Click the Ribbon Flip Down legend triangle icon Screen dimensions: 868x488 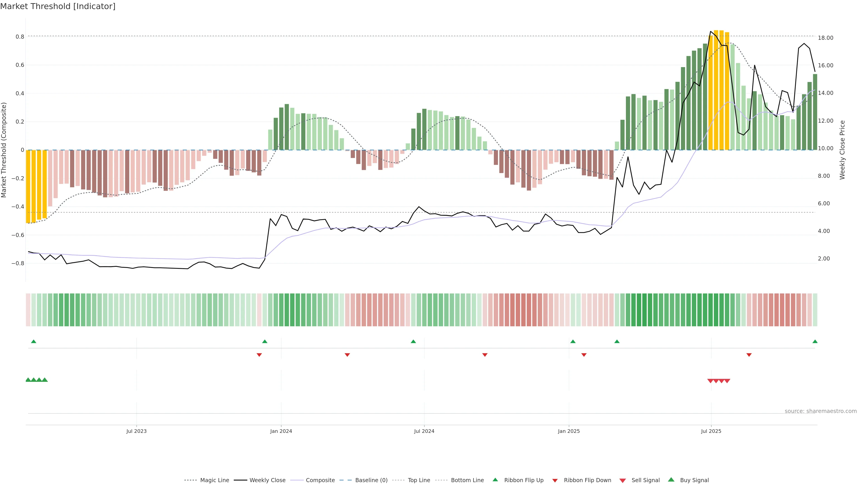tap(555, 480)
